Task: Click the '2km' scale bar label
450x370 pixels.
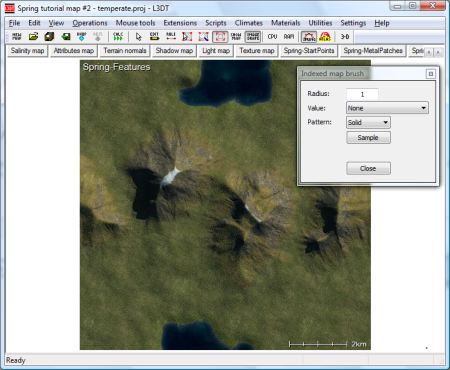Action: pyautogui.click(x=359, y=344)
